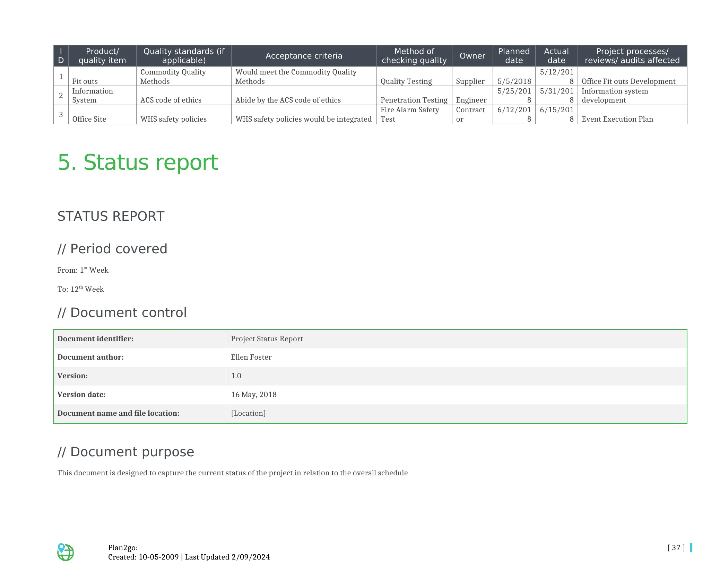Click the 'Quality standards (if applicable)' header
The height and width of the screenshot is (572, 728).
pos(184,56)
